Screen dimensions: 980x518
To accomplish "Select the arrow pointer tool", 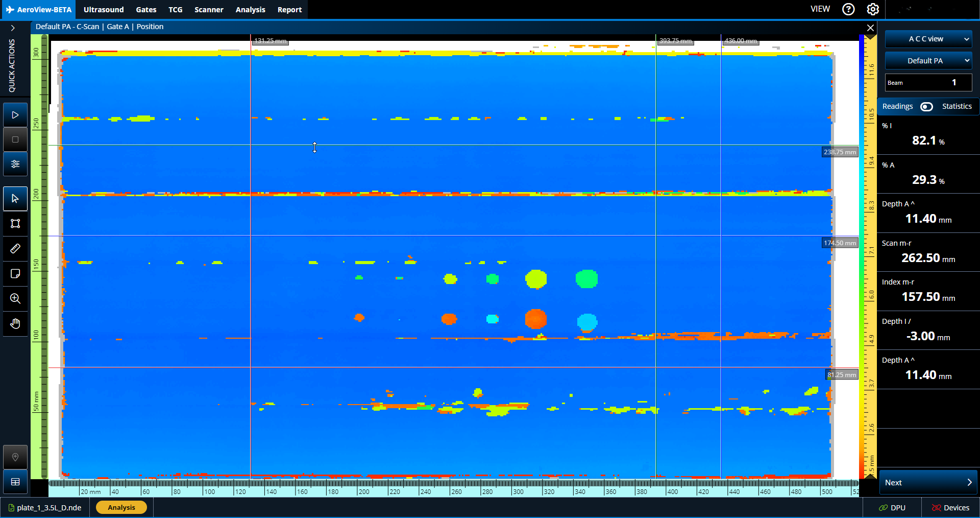I will pos(15,199).
